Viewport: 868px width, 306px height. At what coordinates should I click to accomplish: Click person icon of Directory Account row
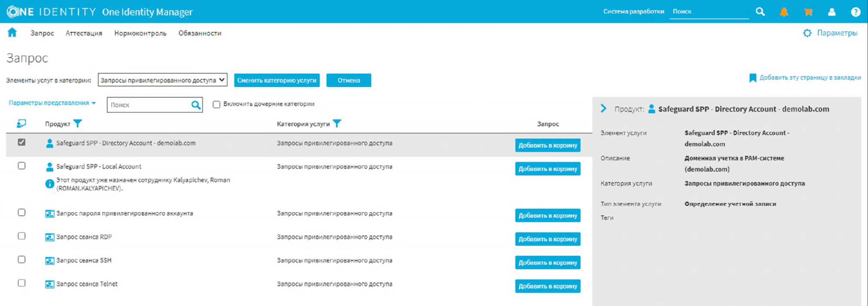coord(49,143)
